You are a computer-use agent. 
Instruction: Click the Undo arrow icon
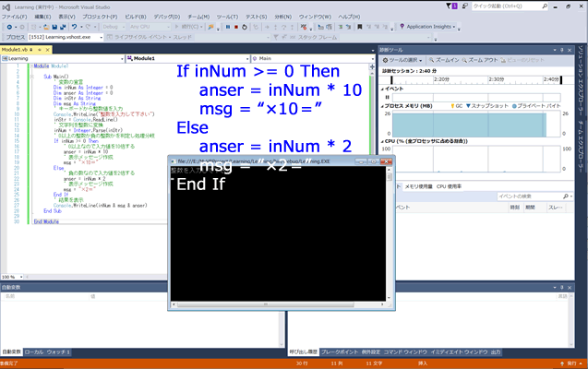pos(74,27)
